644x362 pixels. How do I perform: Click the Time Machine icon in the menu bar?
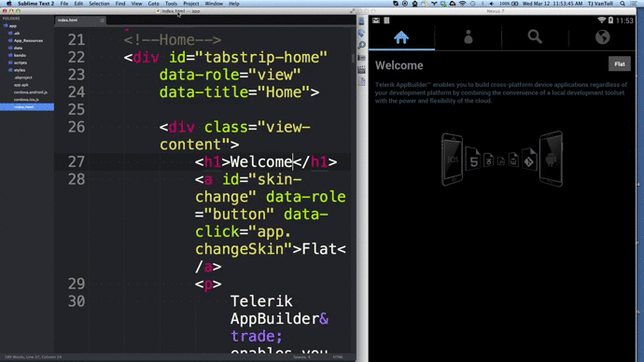(x=472, y=4)
